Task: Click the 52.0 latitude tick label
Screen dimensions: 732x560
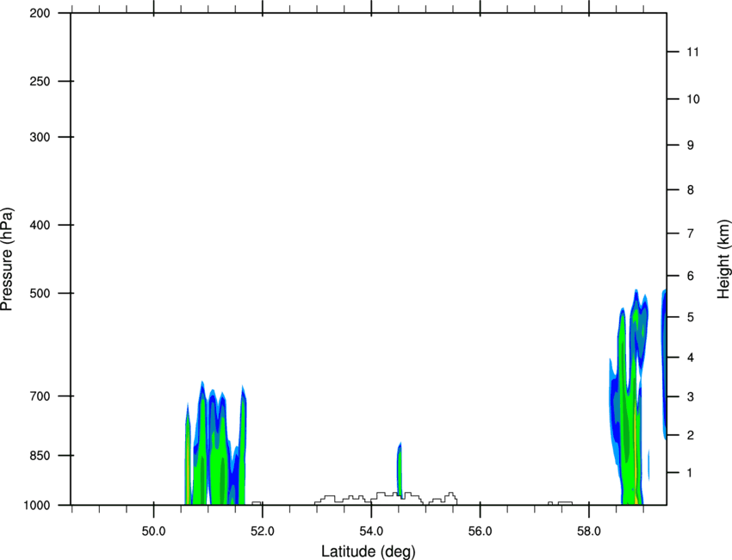Action: click(263, 532)
